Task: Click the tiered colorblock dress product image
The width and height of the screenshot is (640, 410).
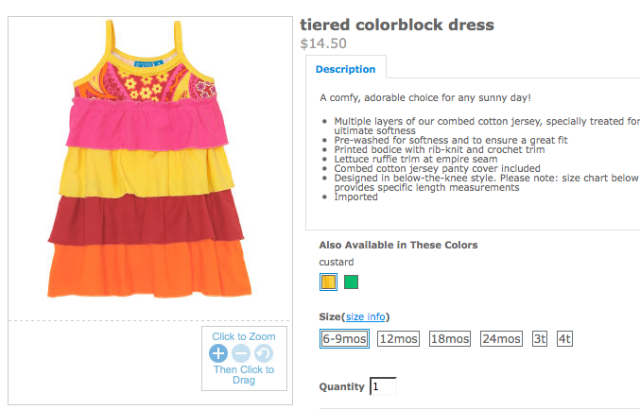Action: click(150, 159)
